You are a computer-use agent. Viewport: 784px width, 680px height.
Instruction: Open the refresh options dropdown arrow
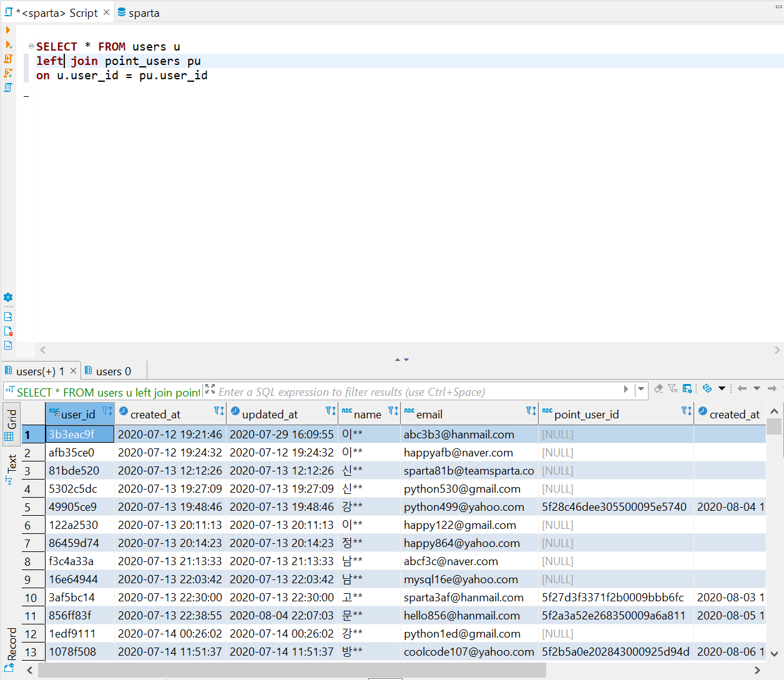[x=721, y=388]
